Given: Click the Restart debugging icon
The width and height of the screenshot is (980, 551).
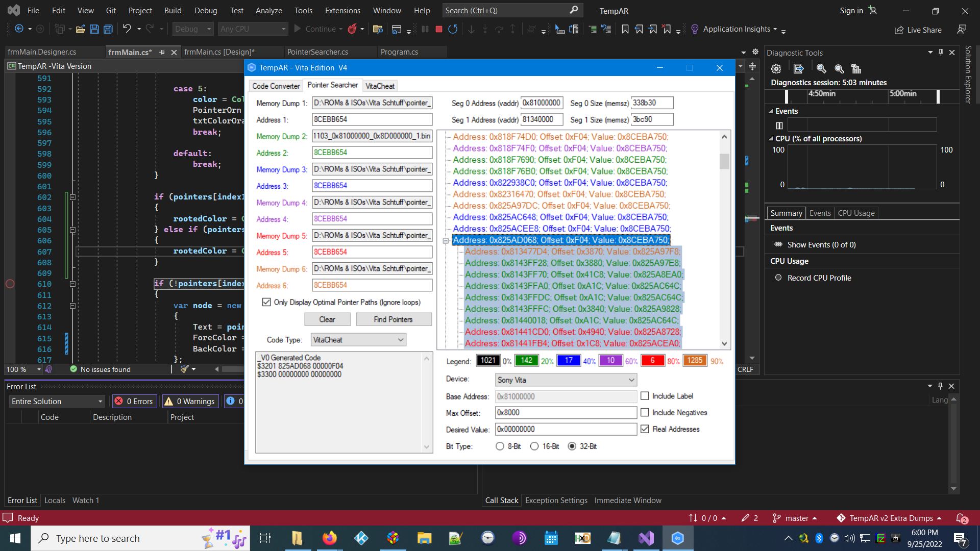Looking at the screenshot, I should point(453,29).
